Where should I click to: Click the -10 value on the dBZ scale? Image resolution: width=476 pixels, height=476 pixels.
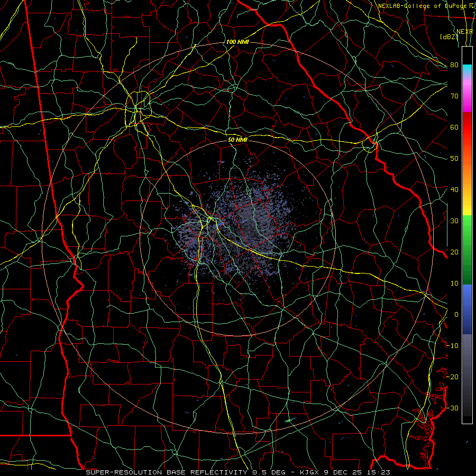452,346
